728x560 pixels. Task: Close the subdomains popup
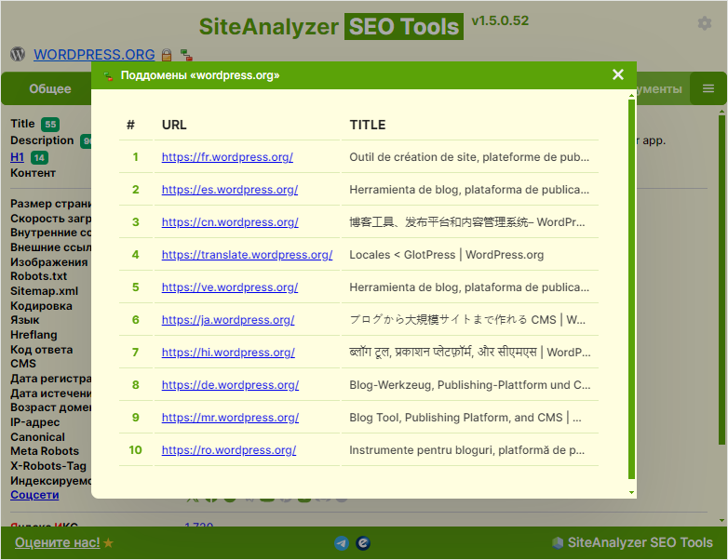pyautogui.click(x=618, y=74)
